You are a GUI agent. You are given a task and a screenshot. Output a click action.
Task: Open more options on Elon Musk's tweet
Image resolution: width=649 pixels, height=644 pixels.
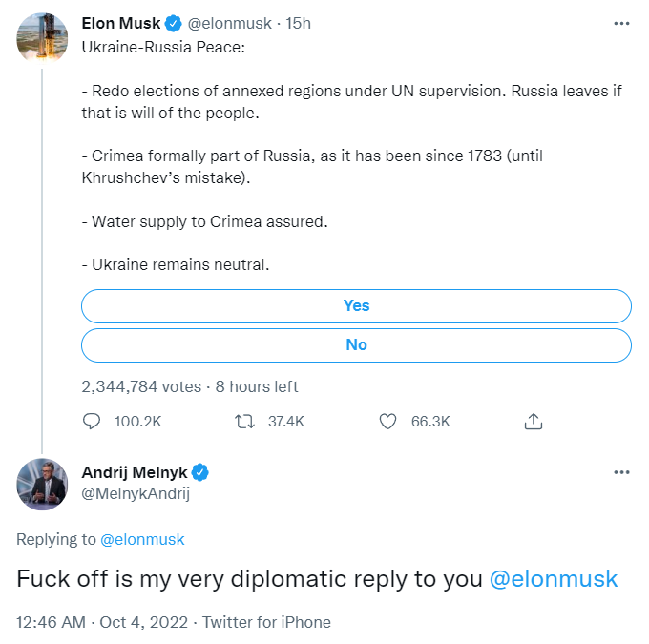coord(621,23)
